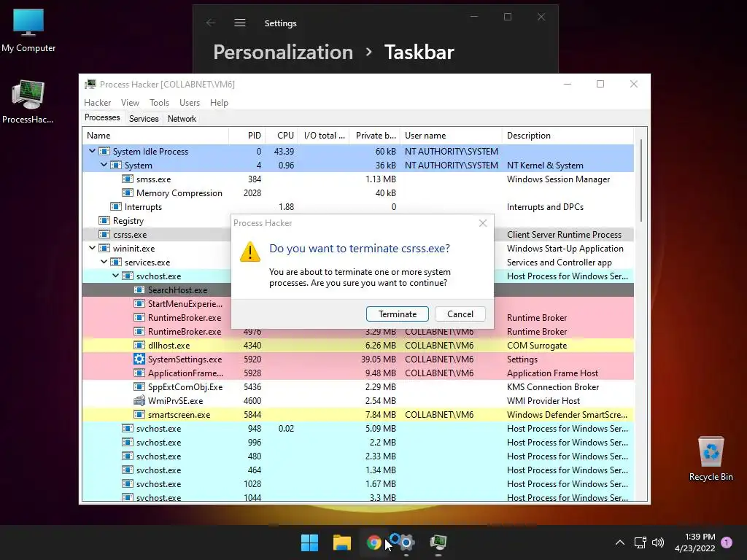Viewport: 747px width, 560px height.
Task: Click the COM Surrogate description text
Action: (x=537, y=345)
